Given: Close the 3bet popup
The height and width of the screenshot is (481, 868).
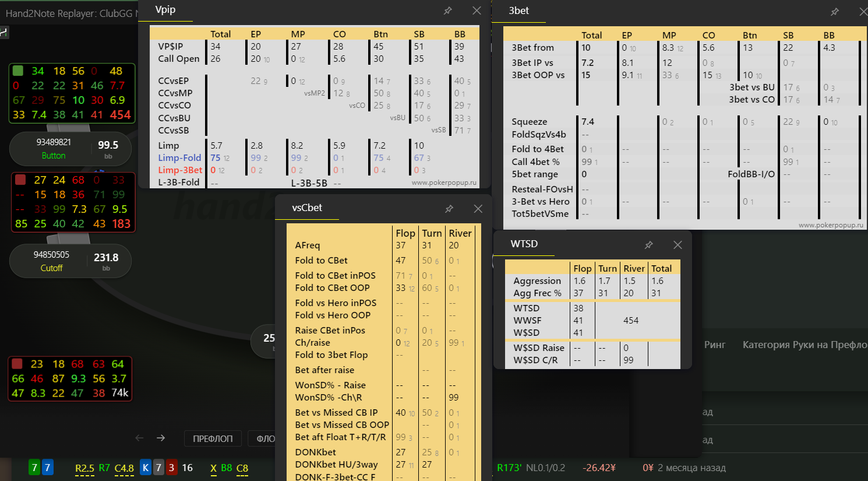Looking at the screenshot, I should (x=863, y=12).
